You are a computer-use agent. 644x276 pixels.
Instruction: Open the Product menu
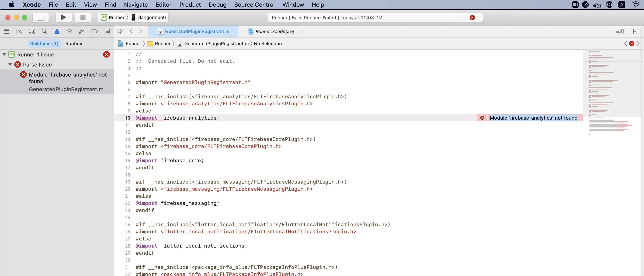(190, 5)
